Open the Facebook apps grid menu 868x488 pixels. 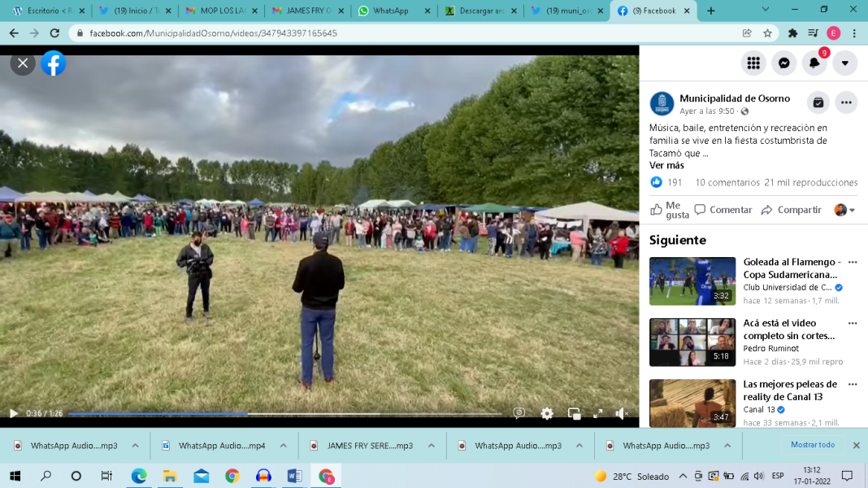point(753,63)
